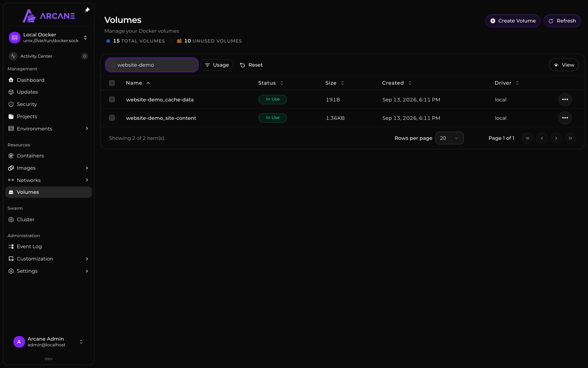Image resolution: width=588 pixels, height=368 pixels.
Task: Toggle the sidebar pin icon
Action: [87, 10]
